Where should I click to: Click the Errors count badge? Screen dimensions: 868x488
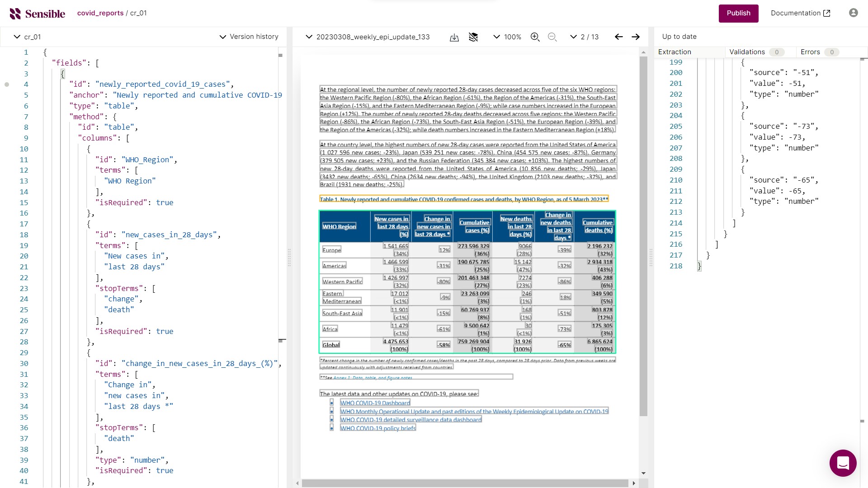(x=831, y=52)
